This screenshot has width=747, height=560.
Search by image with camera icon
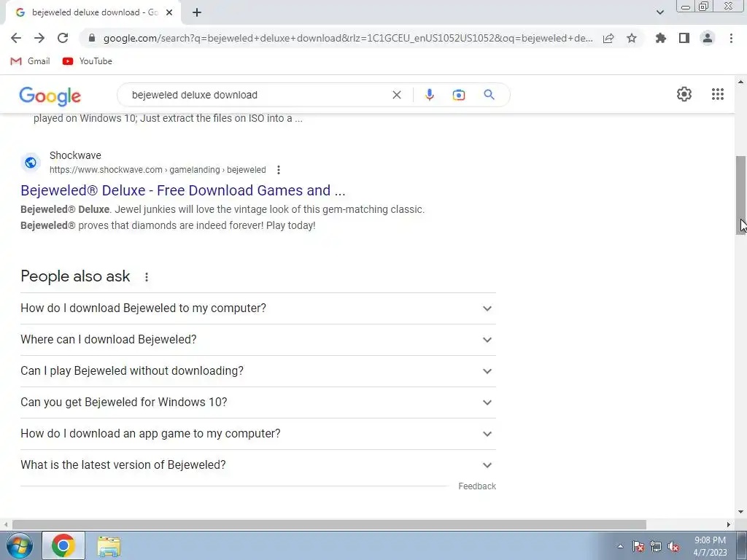click(458, 95)
